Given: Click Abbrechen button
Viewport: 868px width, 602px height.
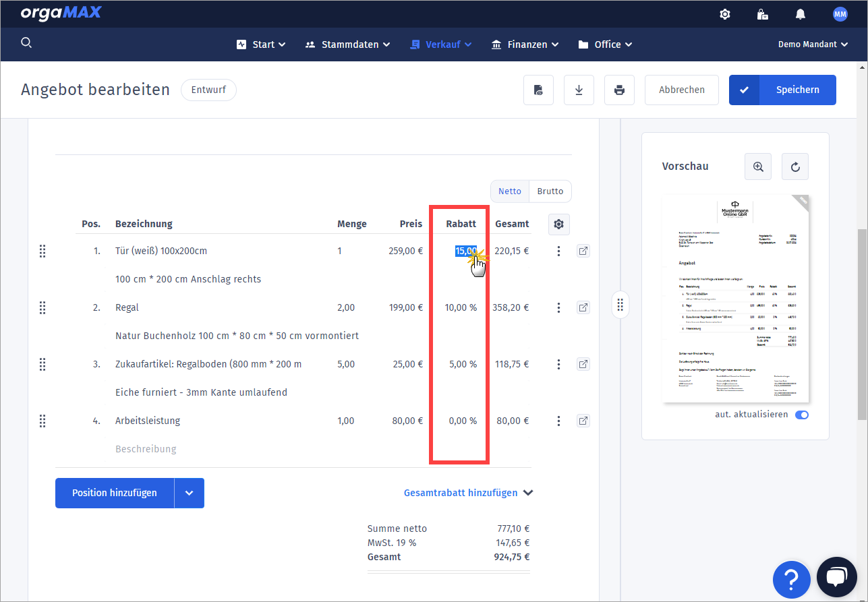Looking at the screenshot, I should tap(682, 90).
